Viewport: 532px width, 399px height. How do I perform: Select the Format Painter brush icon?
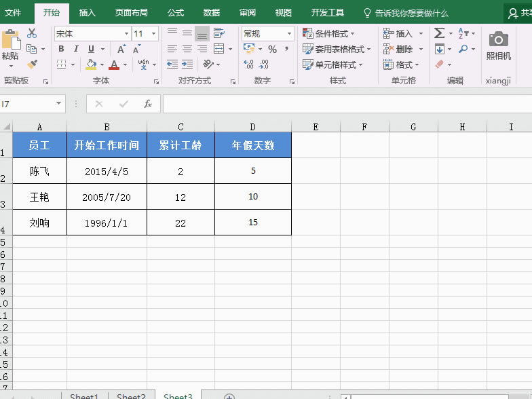coord(31,64)
